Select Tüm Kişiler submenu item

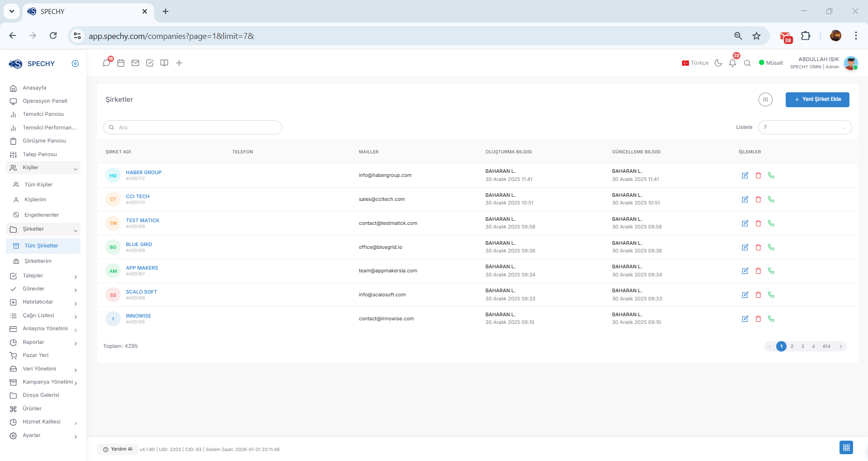point(43,185)
